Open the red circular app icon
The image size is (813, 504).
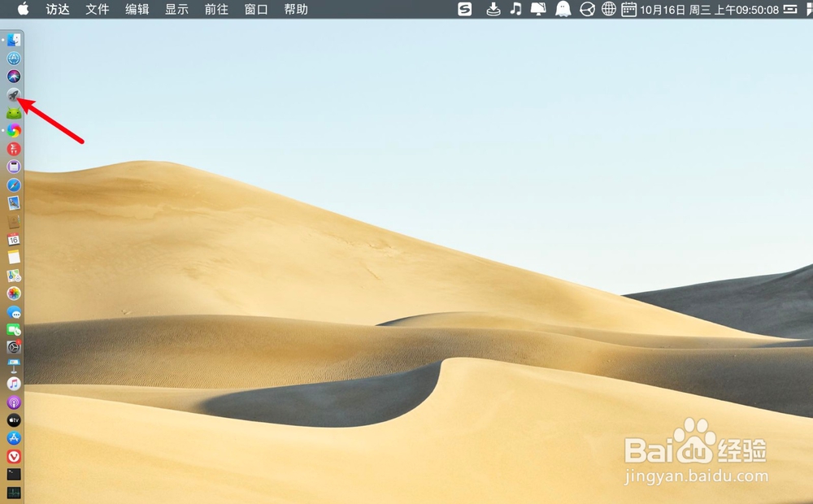click(14, 149)
